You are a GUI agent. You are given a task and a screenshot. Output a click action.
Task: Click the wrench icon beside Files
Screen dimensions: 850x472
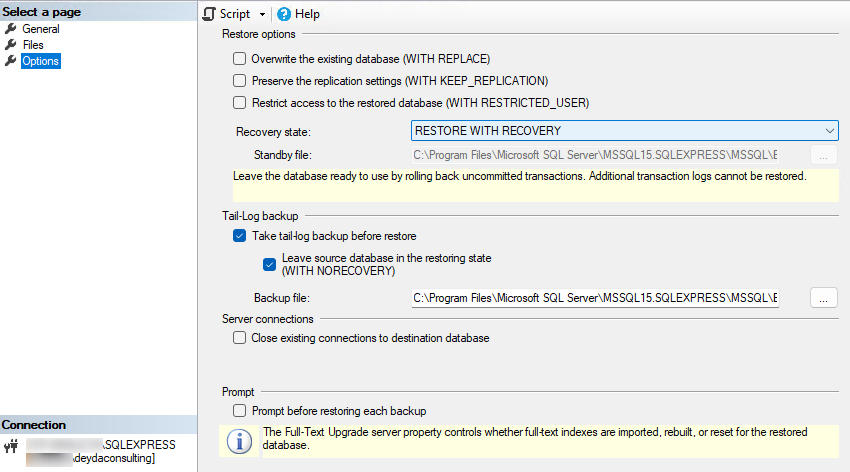[x=11, y=45]
